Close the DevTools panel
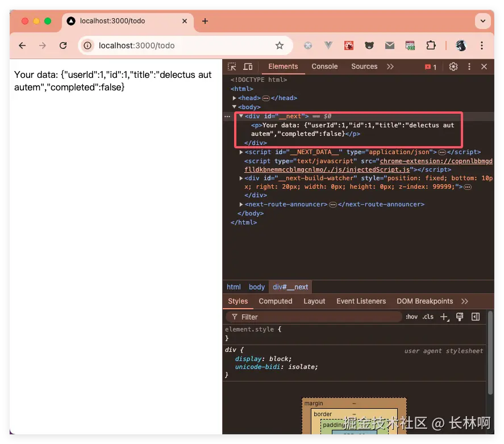 (x=484, y=67)
